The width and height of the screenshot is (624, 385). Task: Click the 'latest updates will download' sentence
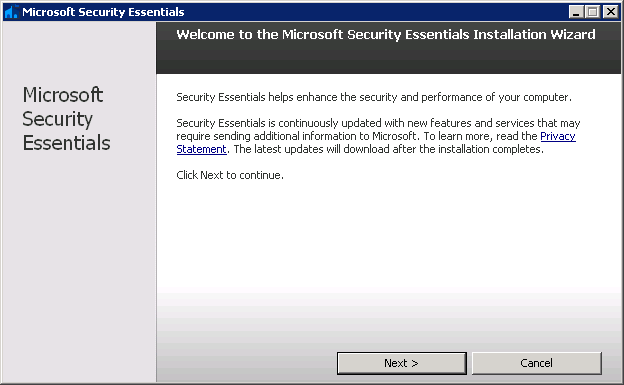point(388,149)
